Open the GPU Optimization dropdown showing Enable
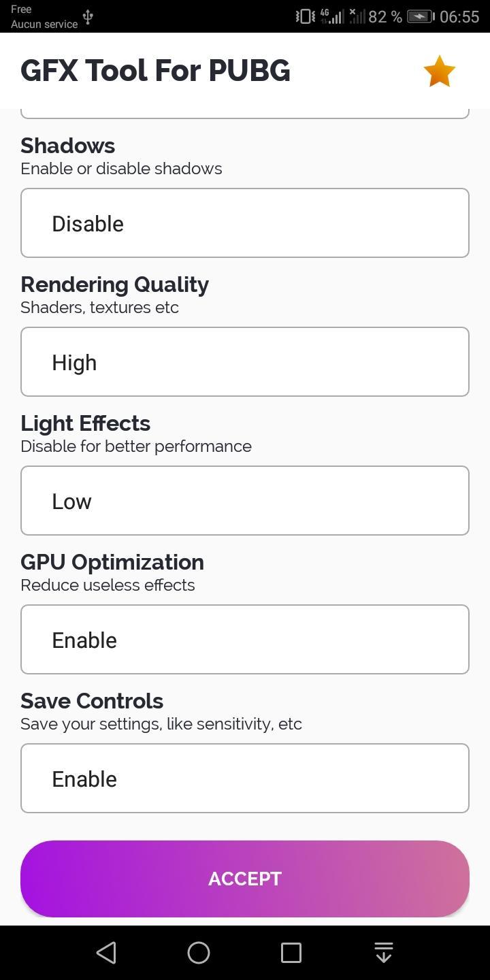The height and width of the screenshot is (980, 490). 245,640
